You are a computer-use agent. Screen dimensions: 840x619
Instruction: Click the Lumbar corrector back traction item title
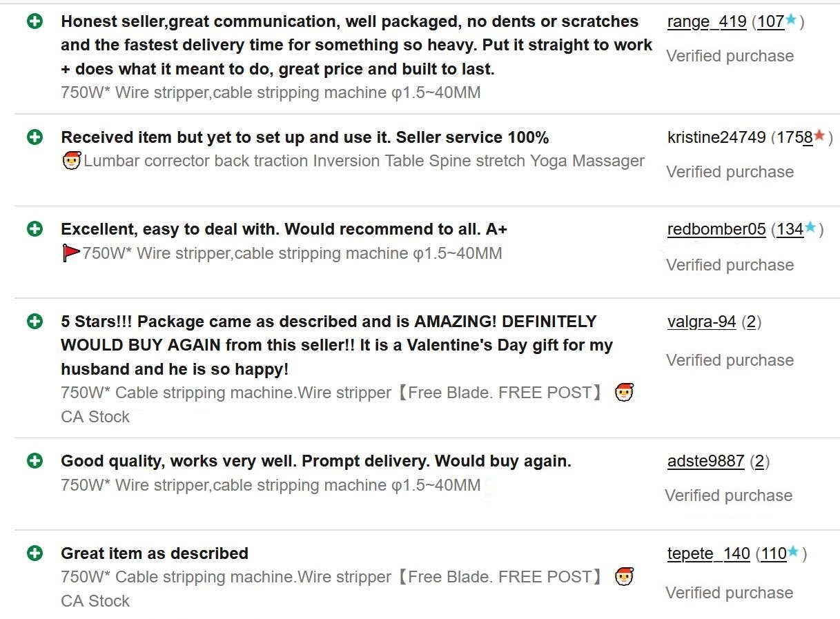tap(364, 161)
